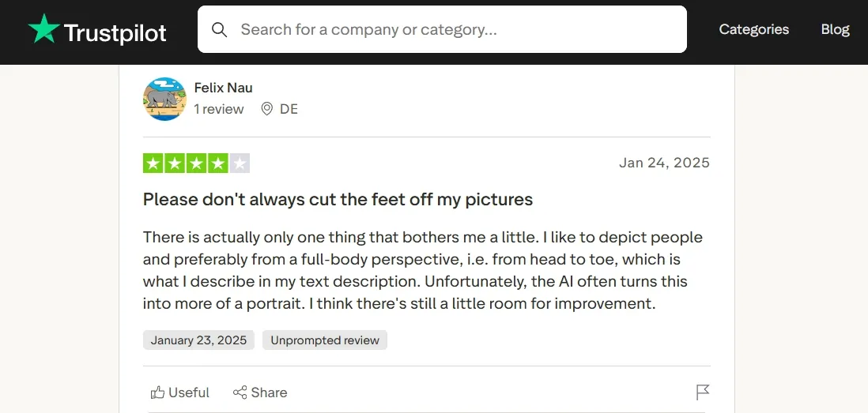The width and height of the screenshot is (868, 413).
Task: Click the thumbs-up Useful icon
Action: (158, 392)
